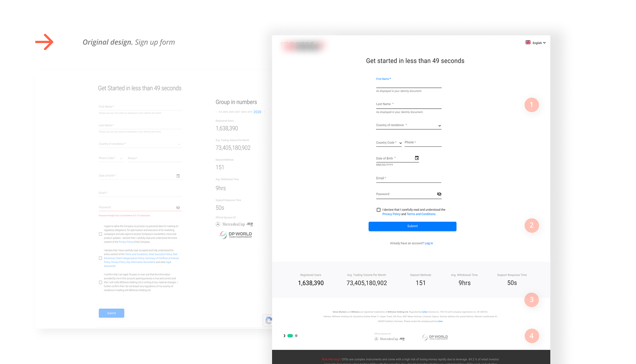Viewport: 636px width, 364px height.
Task: Follow the Log in link
Action: pyautogui.click(x=429, y=243)
